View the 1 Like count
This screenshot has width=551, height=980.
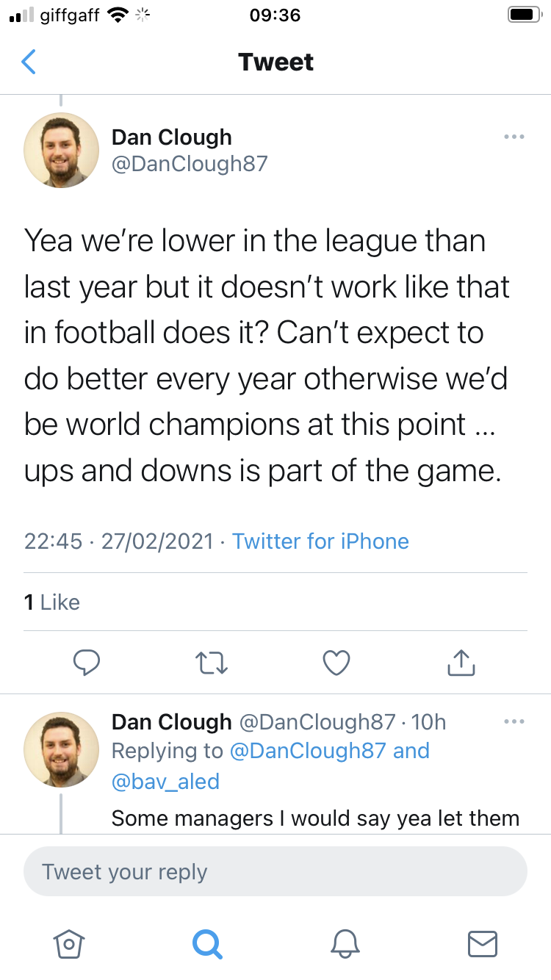[x=51, y=602]
